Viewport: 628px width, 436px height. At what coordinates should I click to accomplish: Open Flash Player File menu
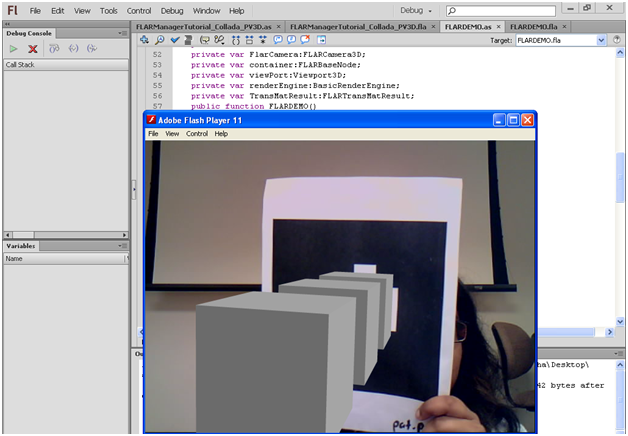pos(153,134)
